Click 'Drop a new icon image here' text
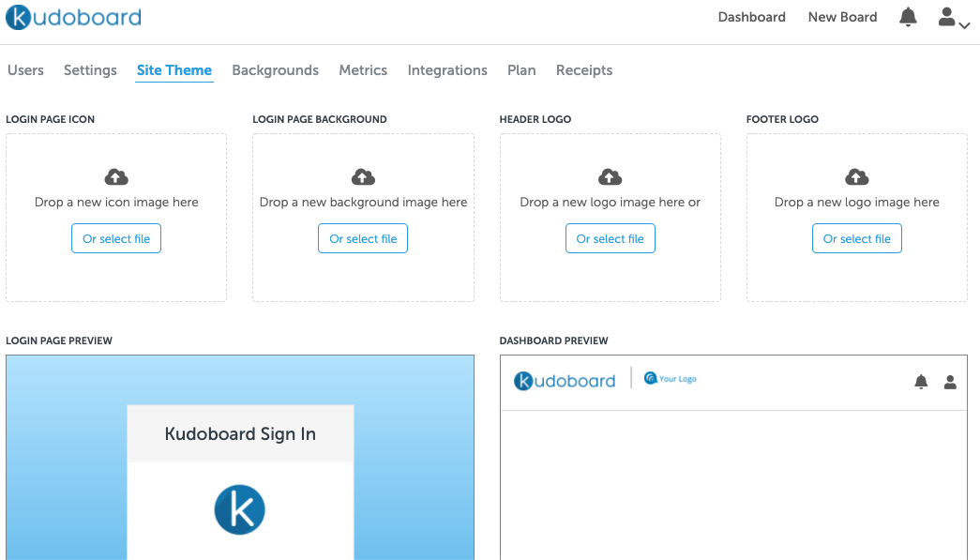The width and height of the screenshot is (980, 560). pos(116,202)
